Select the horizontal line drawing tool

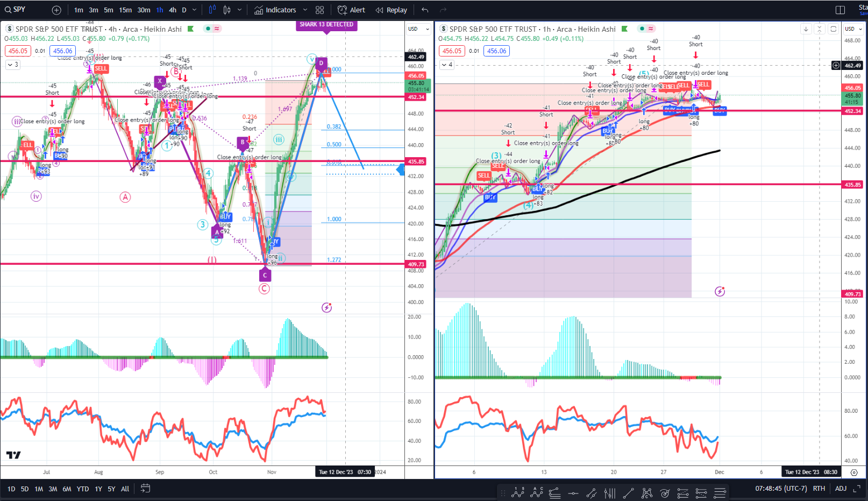573,492
